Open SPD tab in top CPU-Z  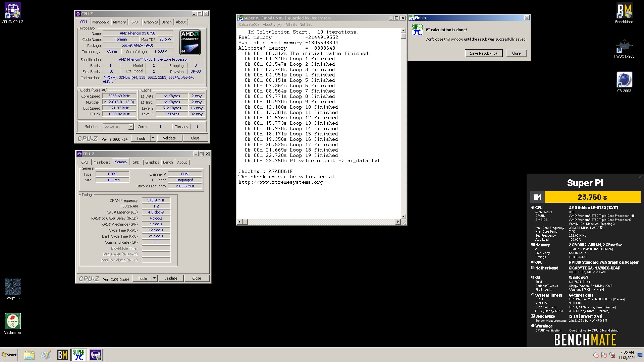tap(135, 22)
